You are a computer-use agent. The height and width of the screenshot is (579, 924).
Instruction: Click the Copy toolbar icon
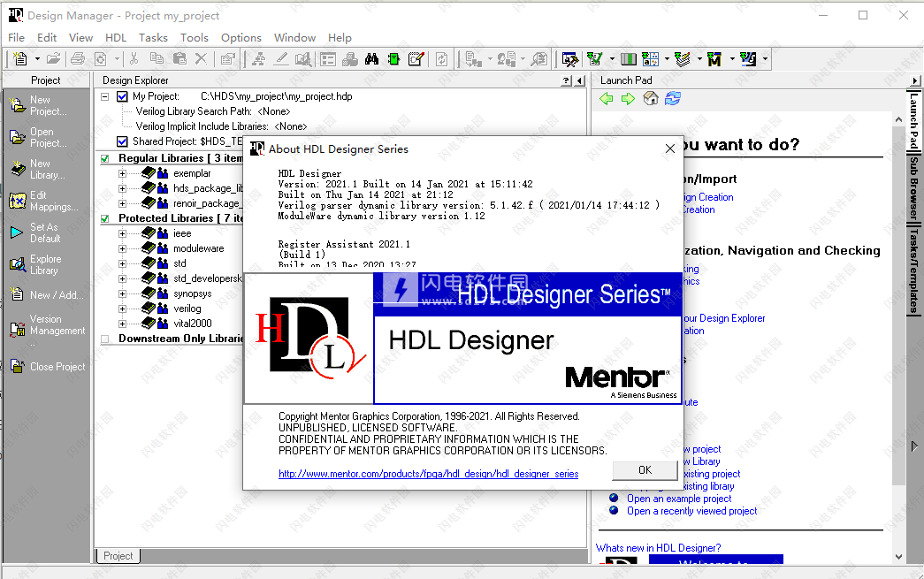(x=157, y=59)
